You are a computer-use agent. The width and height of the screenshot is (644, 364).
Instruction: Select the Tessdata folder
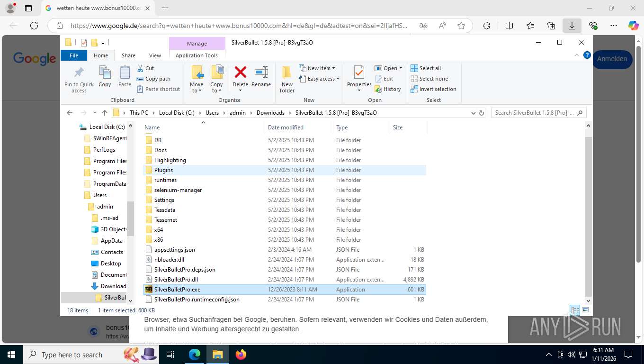coord(284,210)
